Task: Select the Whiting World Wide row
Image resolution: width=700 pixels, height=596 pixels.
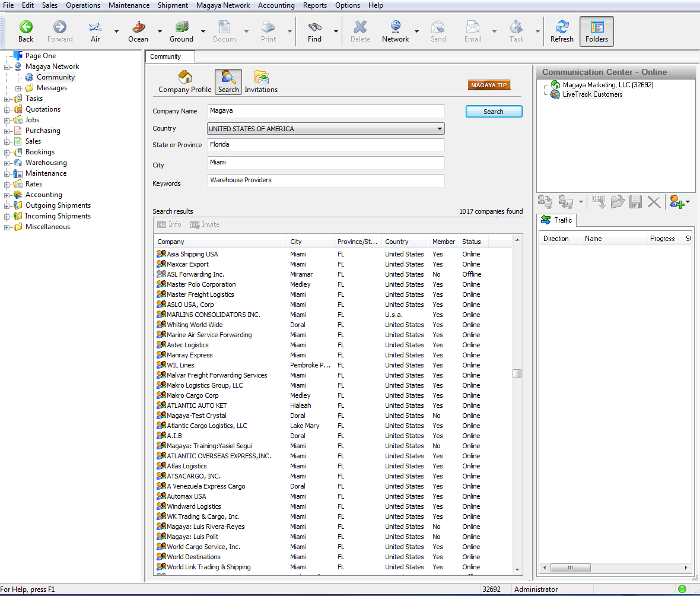Action: 333,325
